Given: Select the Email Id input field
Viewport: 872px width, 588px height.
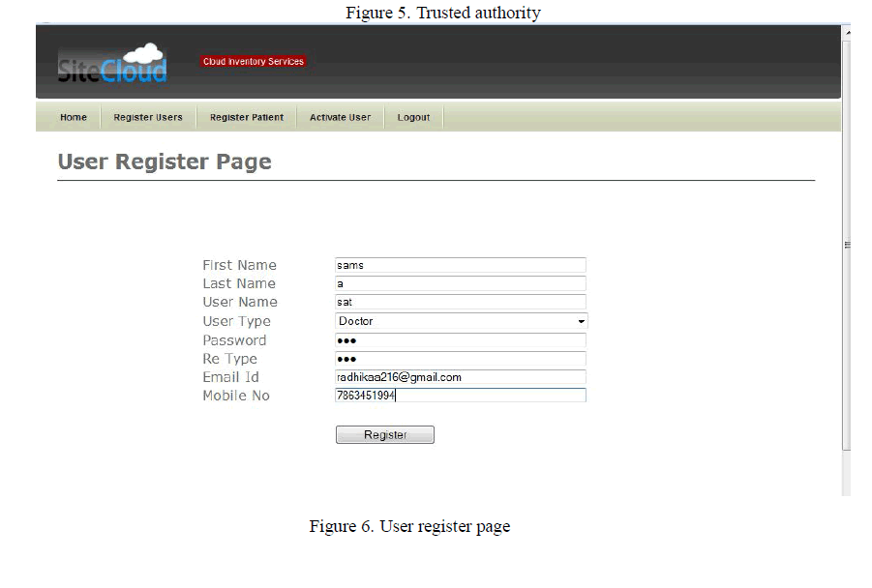Looking at the screenshot, I should [460, 377].
